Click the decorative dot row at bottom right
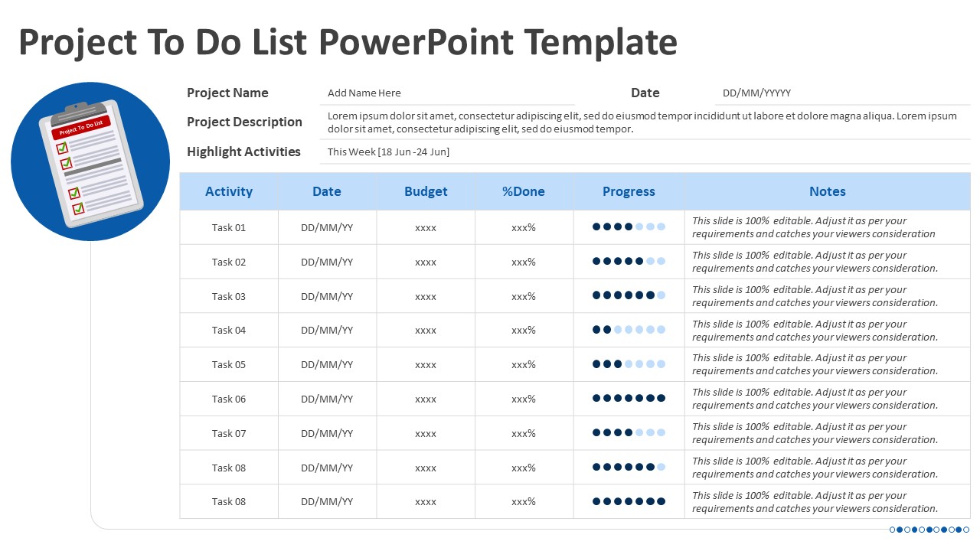 point(929,530)
